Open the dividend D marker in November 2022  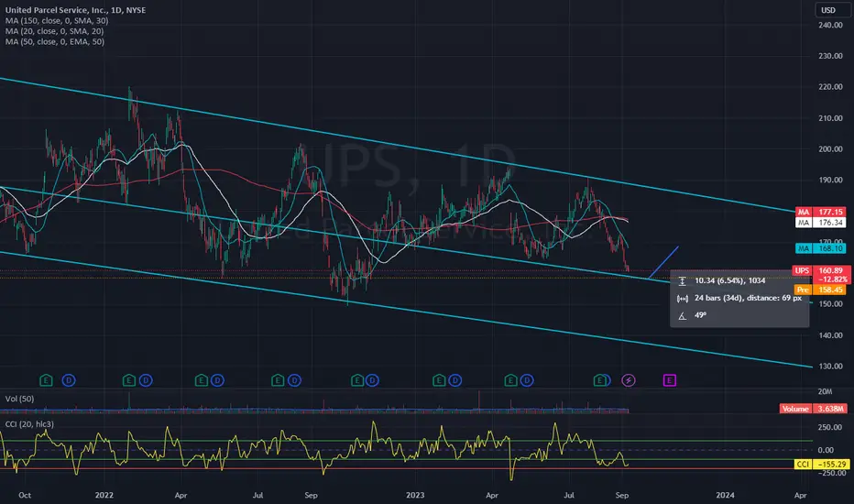tap(372, 380)
